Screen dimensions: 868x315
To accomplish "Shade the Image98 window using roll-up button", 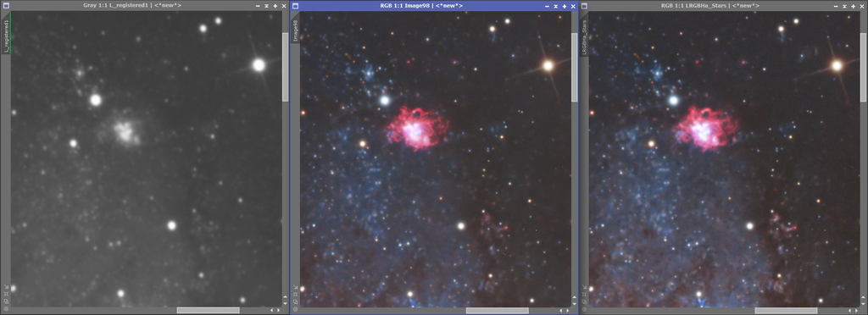I will tap(556, 6).
